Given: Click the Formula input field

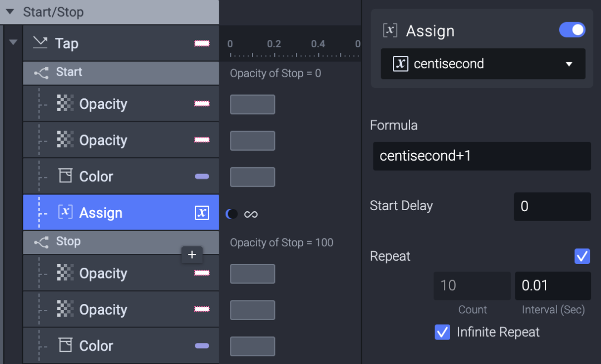Looking at the screenshot, I should [x=481, y=156].
